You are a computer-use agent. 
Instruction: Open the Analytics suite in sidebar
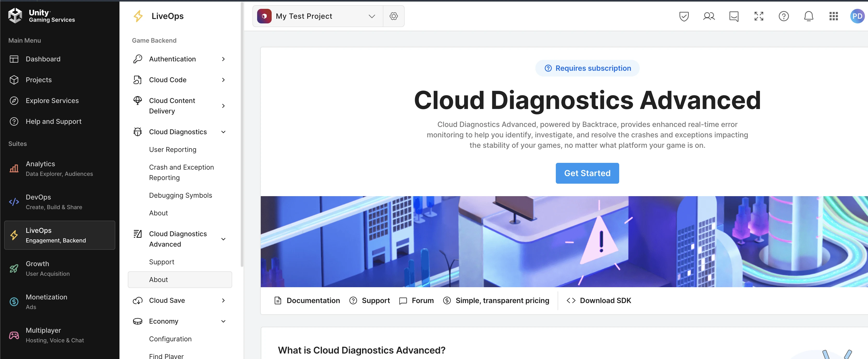point(41,168)
